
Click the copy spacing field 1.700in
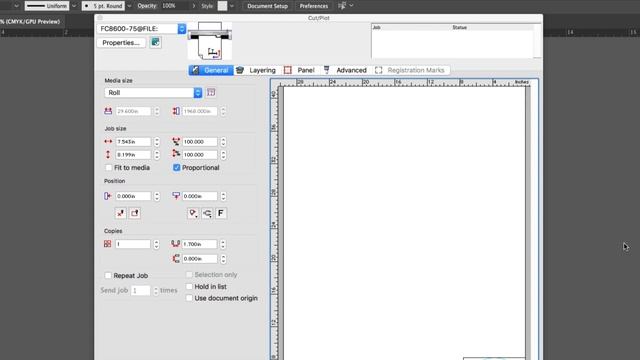tap(199, 244)
